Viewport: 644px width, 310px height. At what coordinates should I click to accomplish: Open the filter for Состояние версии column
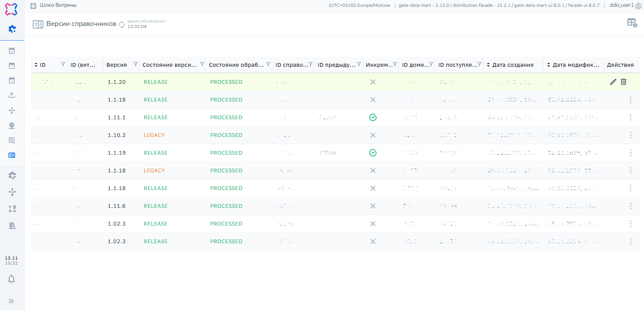202,64
